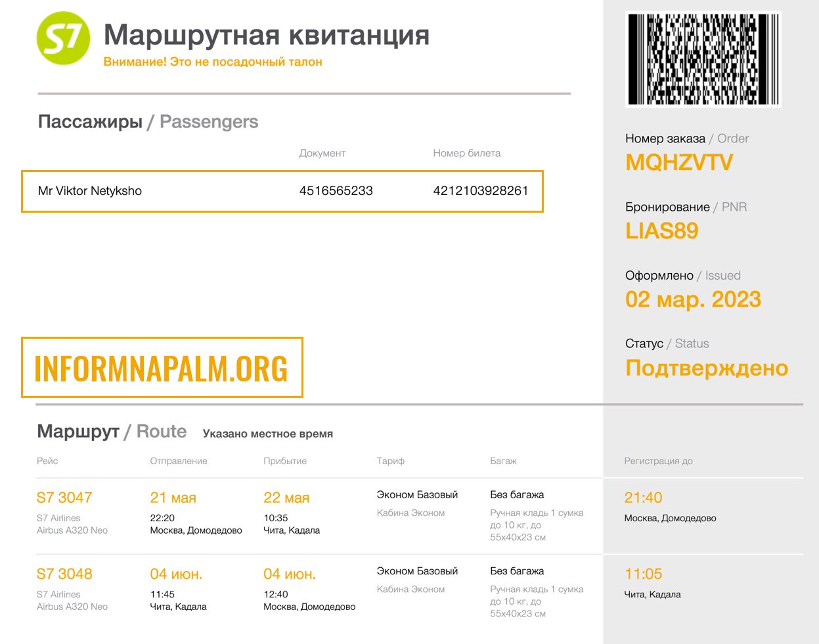Click the 11:05 check-in deadline time
The width and height of the screenshot is (819, 644).
(x=643, y=574)
